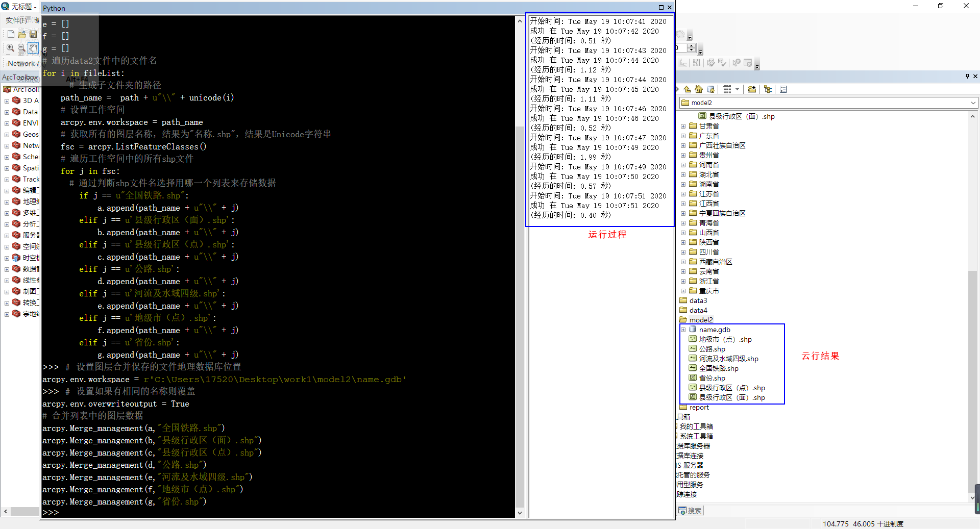This screenshot has height=529, width=980.
Task: Click the Home folder icon in Catalog
Action: pos(699,89)
